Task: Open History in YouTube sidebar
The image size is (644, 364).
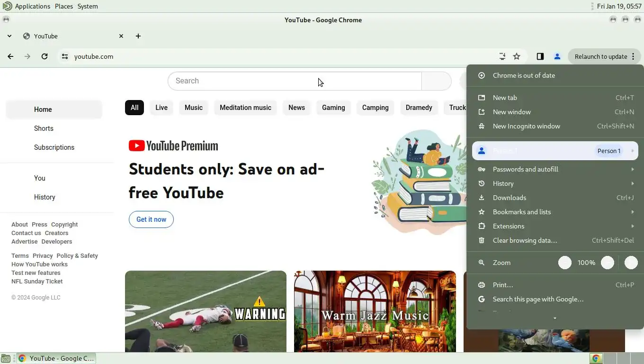Action: click(54, 197)
